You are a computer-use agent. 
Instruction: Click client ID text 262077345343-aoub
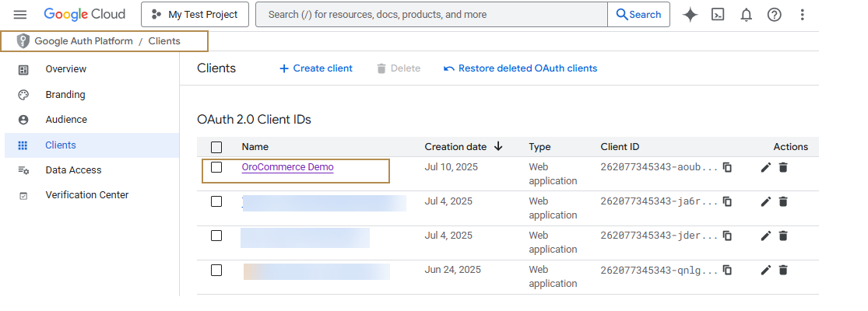coord(659,167)
